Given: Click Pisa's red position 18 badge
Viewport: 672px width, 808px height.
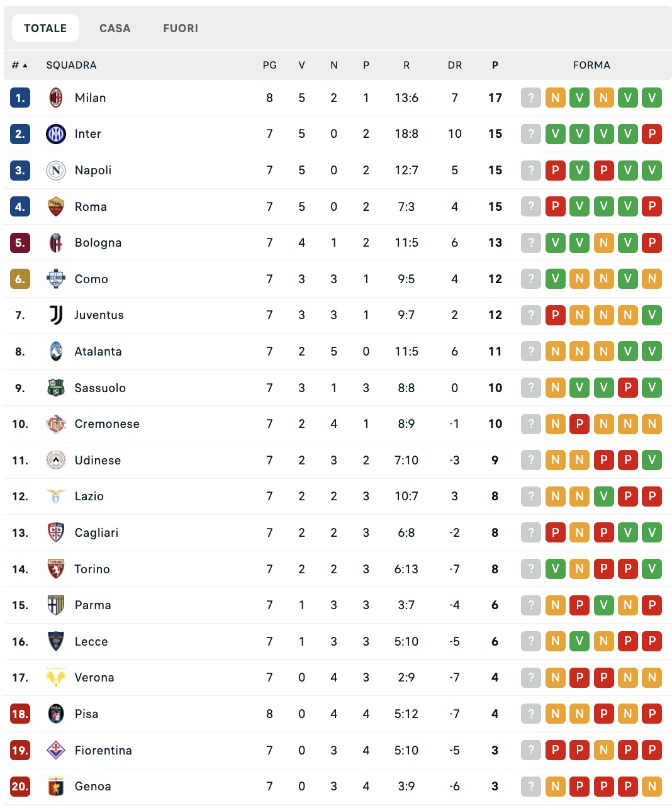Looking at the screenshot, I should click(x=20, y=714).
